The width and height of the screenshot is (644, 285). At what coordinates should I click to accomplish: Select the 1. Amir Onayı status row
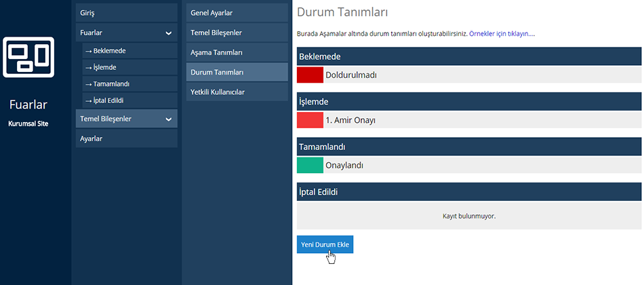click(x=469, y=121)
